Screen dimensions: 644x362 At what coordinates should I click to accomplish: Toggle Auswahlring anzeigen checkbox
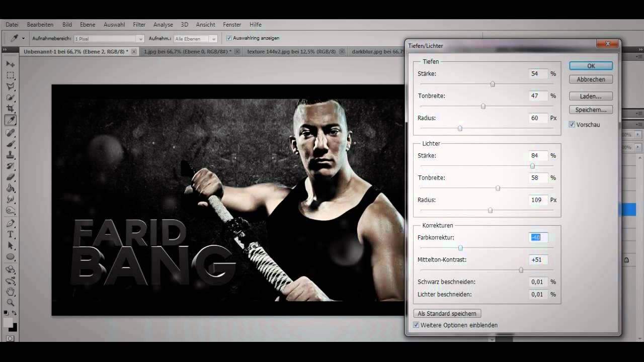pos(229,38)
